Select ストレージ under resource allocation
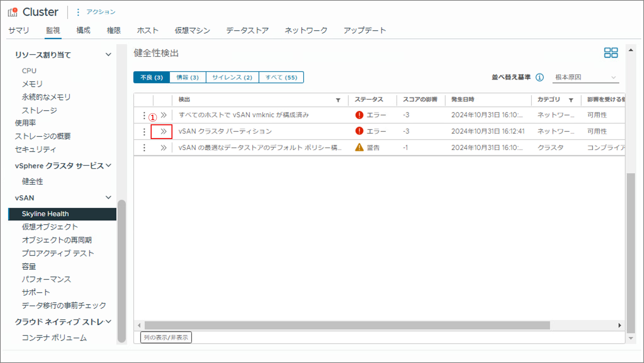 click(x=39, y=110)
